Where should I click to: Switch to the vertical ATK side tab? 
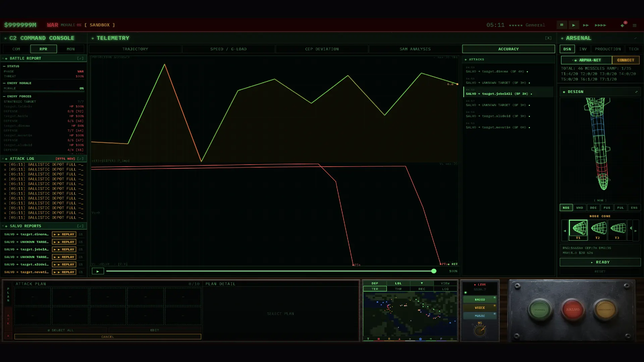(x=8, y=319)
